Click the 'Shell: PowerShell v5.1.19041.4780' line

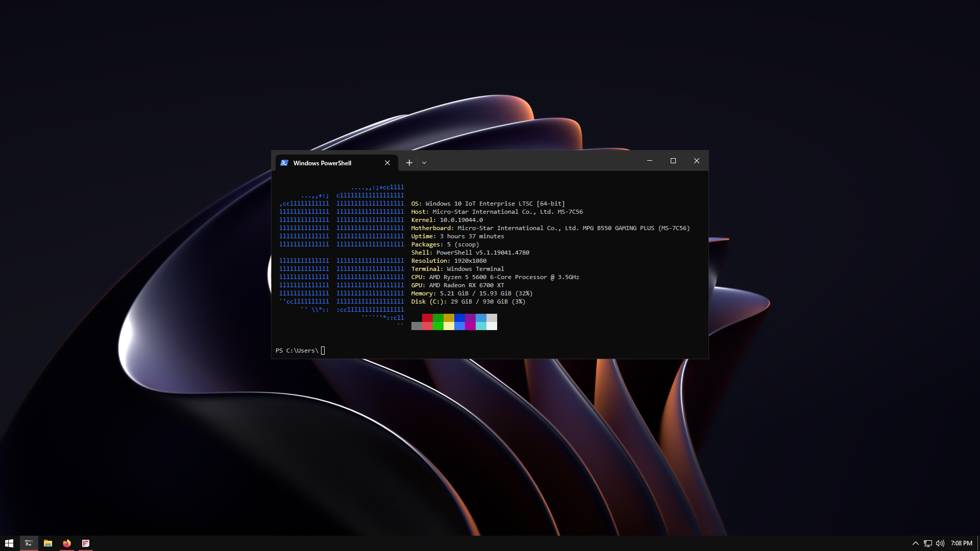click(470, 253)
